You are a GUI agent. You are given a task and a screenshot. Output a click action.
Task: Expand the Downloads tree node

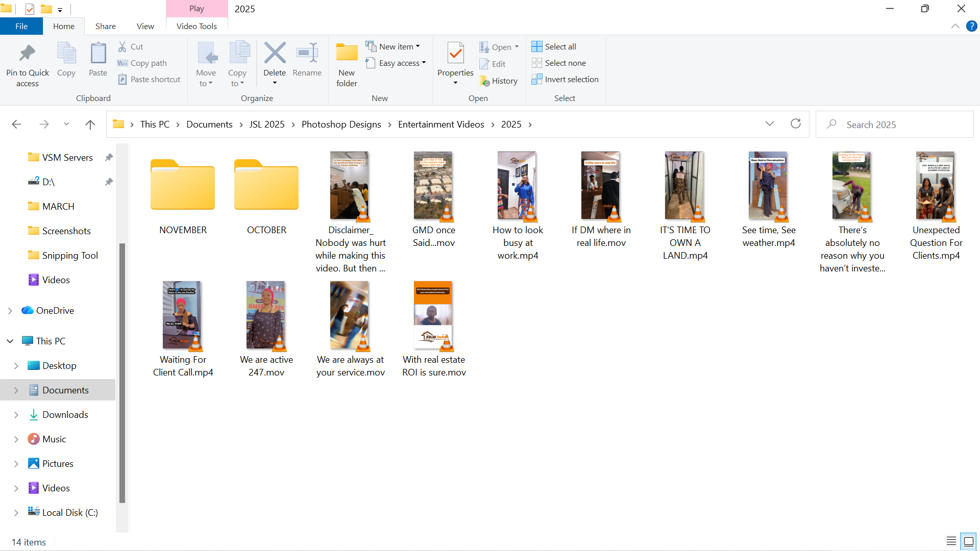16,415
